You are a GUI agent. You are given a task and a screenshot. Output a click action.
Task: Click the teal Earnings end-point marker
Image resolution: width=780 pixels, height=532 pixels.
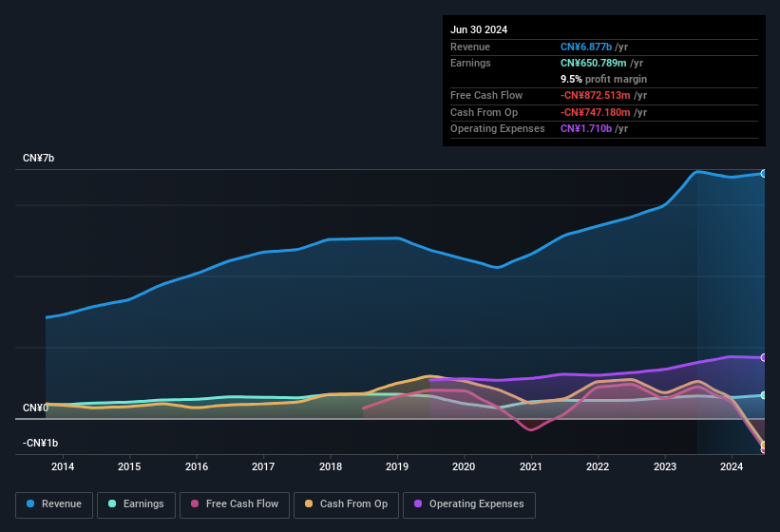click(764, 395)
